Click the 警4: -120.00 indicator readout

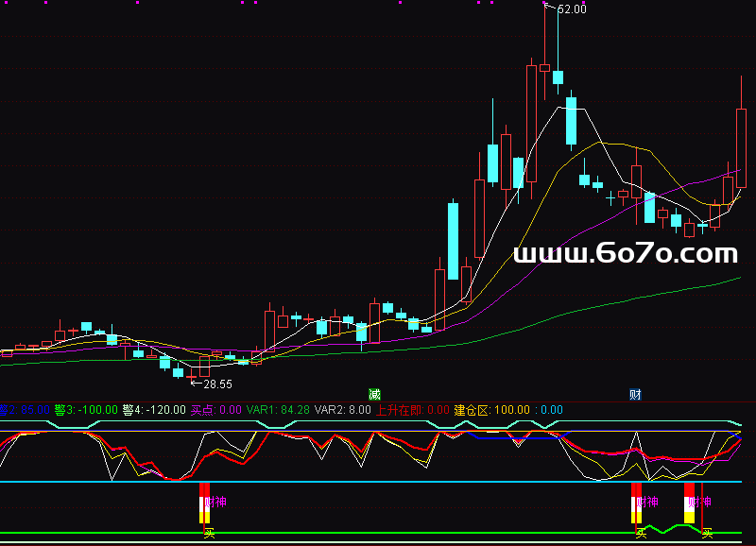(154, 410)
